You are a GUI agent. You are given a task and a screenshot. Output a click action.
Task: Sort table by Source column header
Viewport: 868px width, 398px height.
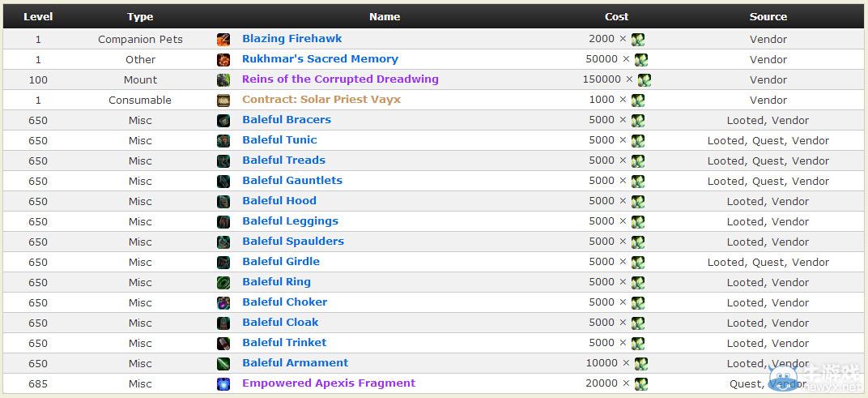[768, 16]
